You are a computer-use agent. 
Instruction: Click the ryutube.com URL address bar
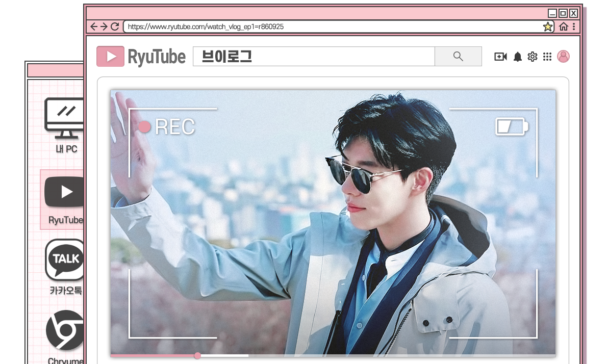click(339, 27)
